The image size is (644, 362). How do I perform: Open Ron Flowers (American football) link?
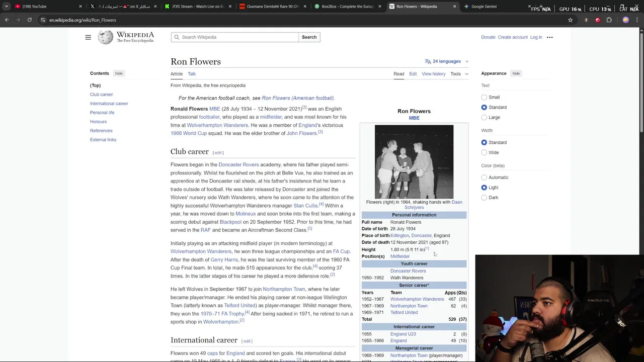[297, 98]
